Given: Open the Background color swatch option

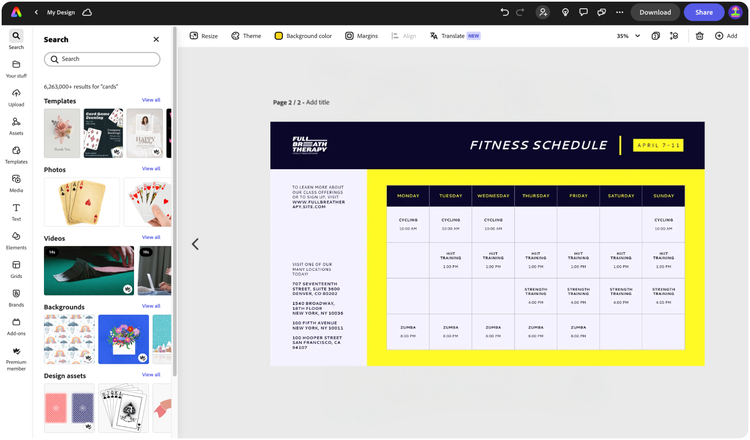Looking at the screenshot, I should pyautogui.click(x=303, y=36).
